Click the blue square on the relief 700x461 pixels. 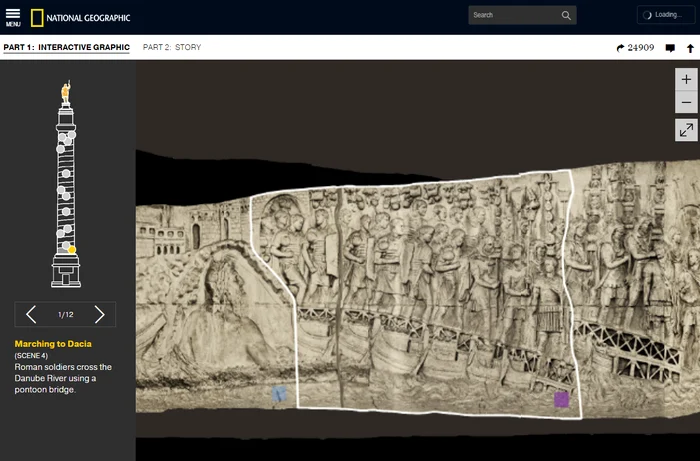point(279,394)
